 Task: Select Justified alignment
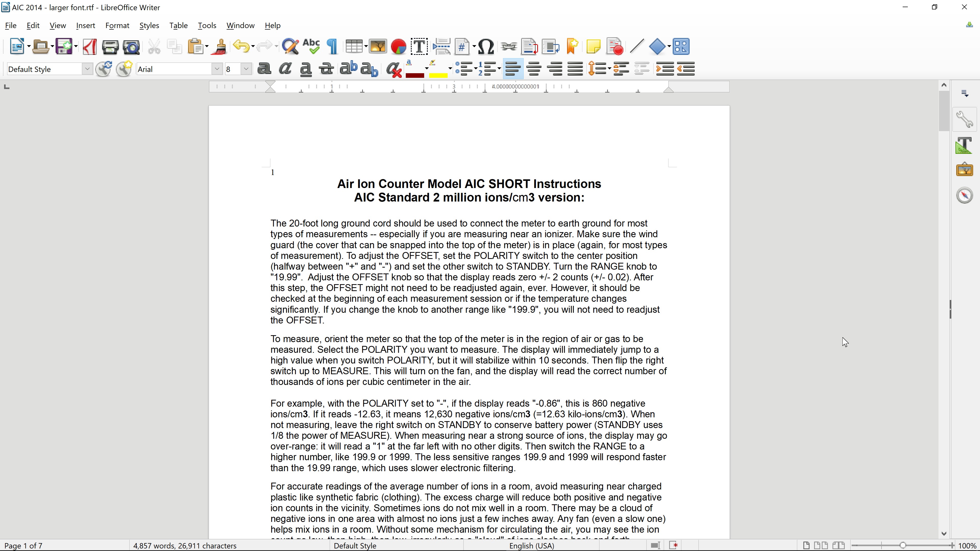575,69
